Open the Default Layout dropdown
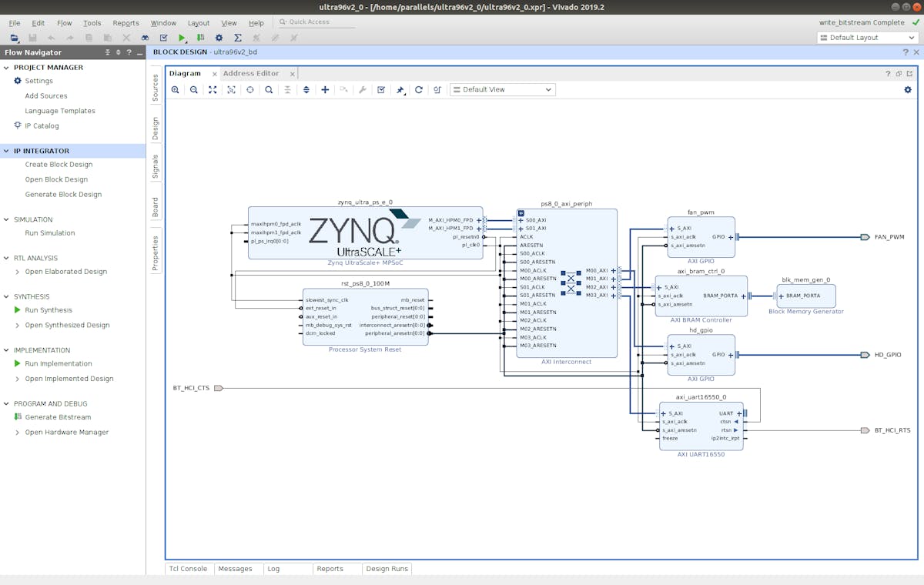924x585 pixels. [866, 38]
